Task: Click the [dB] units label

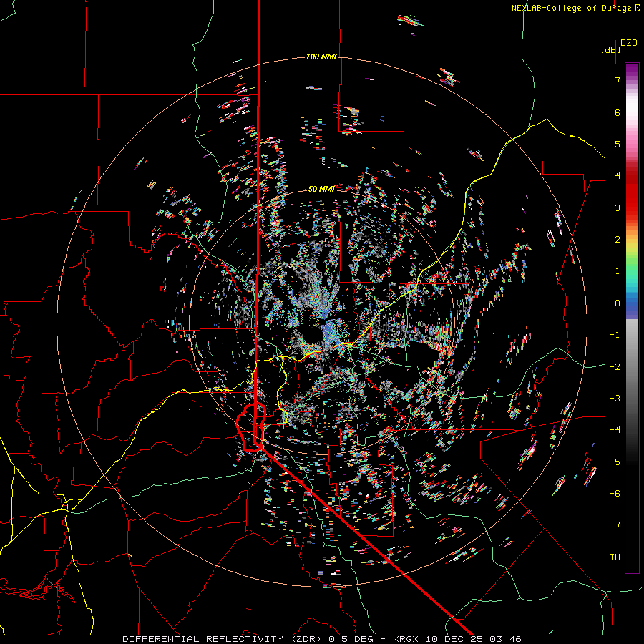Action: (x=610, y=49)
